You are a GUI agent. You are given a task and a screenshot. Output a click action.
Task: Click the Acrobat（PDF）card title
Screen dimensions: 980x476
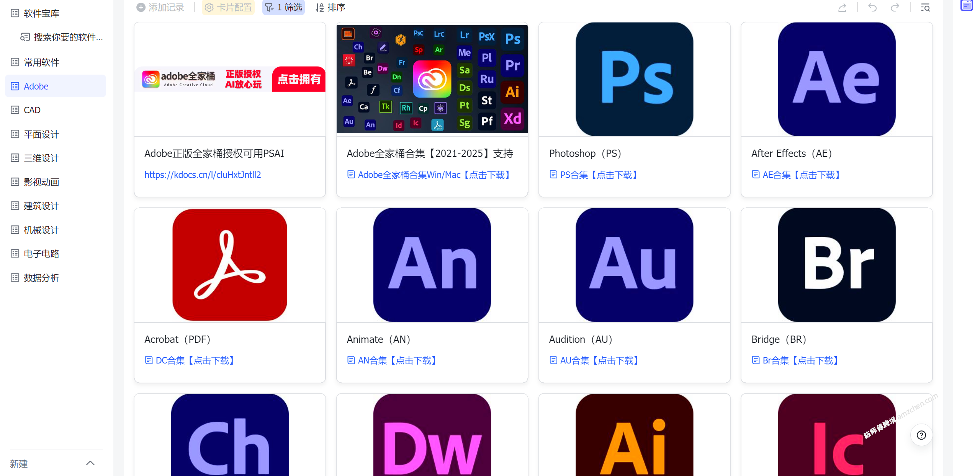[177, 339]
